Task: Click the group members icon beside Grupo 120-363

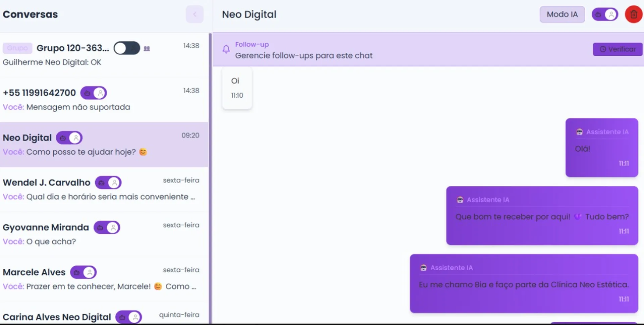Action: (147, 49)
